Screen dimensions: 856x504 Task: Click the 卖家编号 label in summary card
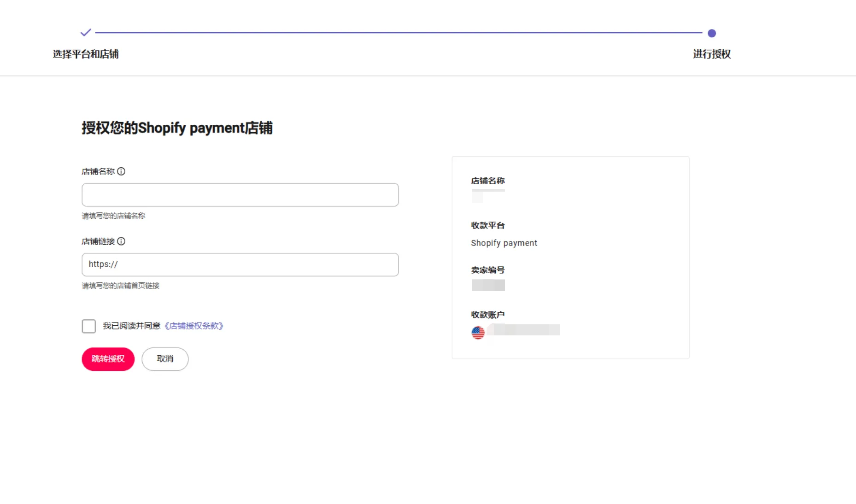point(488,270)
